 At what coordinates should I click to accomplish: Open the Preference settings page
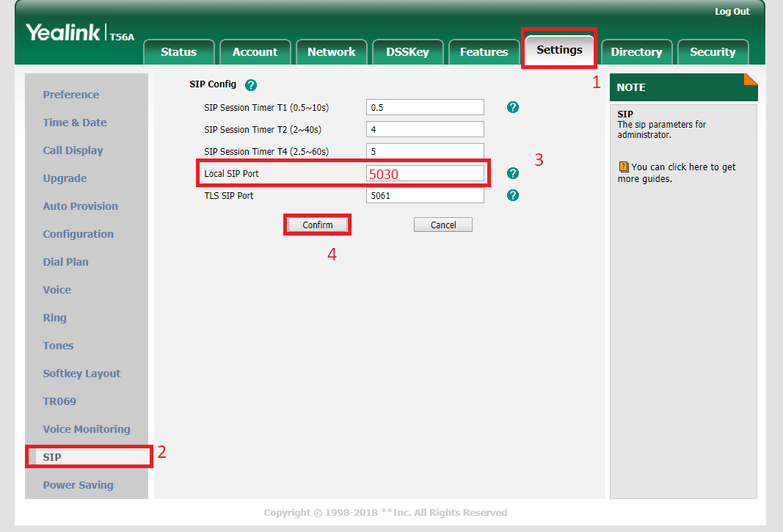[x=71, y=95]
